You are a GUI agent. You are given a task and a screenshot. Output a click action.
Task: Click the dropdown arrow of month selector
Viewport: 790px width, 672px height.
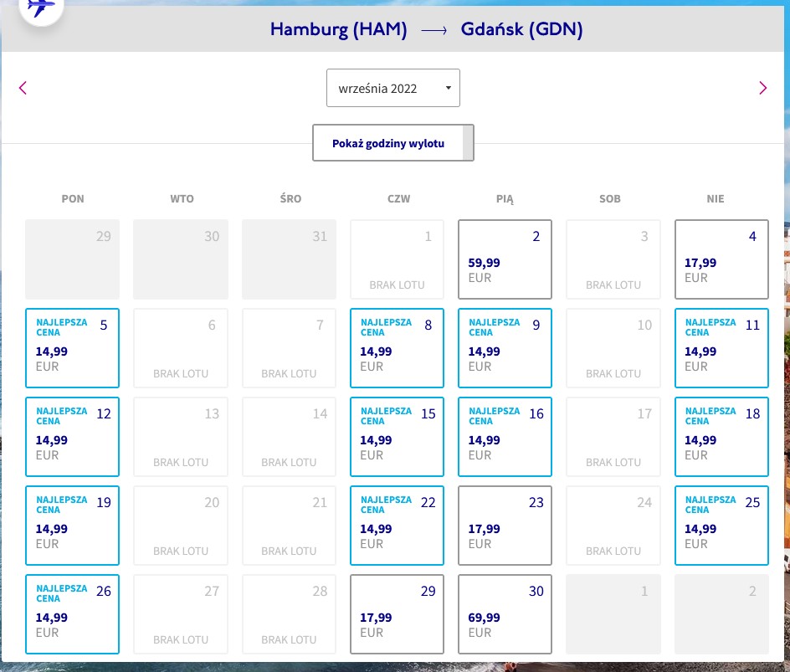click(448, 88)
